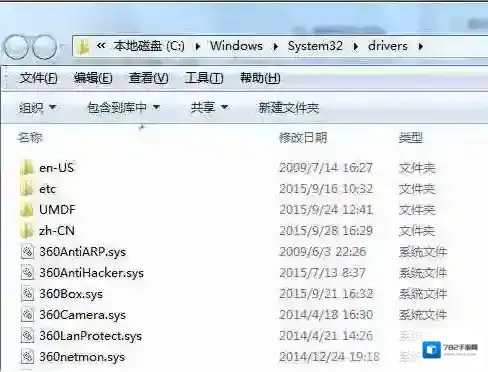Viewport: 488px width, 372px height.
Task: Click the drivers breadcrumb
Action: (x=388, y=46)
